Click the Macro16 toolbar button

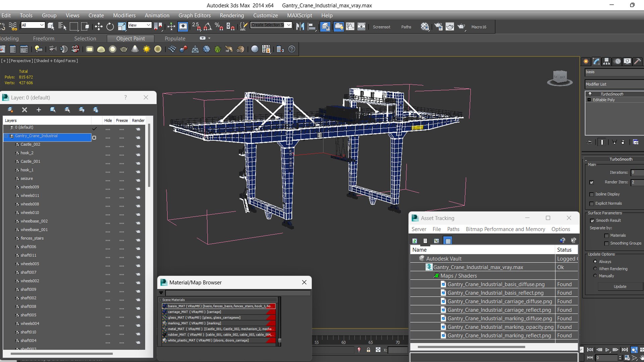coord(479,27)
